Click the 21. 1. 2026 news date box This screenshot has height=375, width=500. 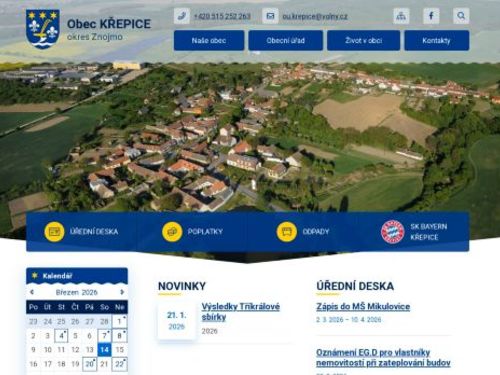pos(177,321)
